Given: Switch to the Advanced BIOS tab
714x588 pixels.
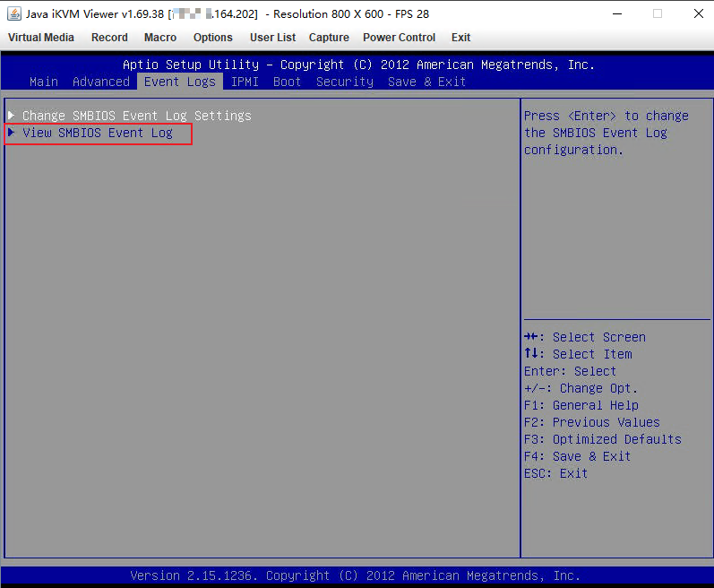Looking at the screenshot, I should pos(101,82).
